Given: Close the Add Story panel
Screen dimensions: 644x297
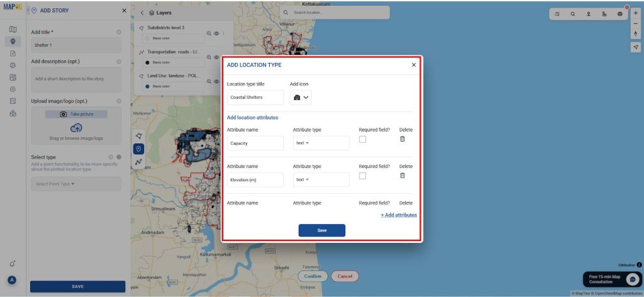Looking at the screenshot, I should 124,11.
